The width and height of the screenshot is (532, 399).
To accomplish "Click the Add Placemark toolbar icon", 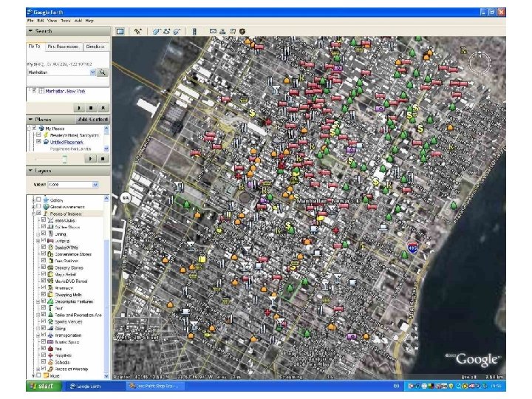I will pos(137,32).
